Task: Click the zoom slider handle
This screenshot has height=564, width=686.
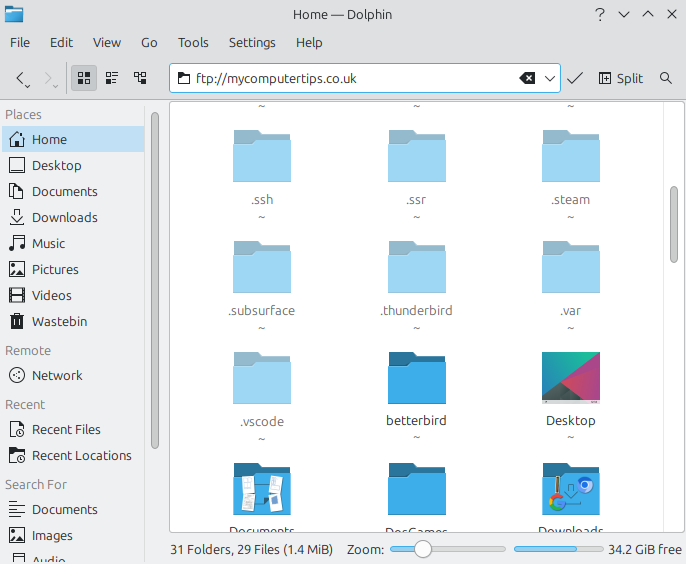Action: click(423, 549)
